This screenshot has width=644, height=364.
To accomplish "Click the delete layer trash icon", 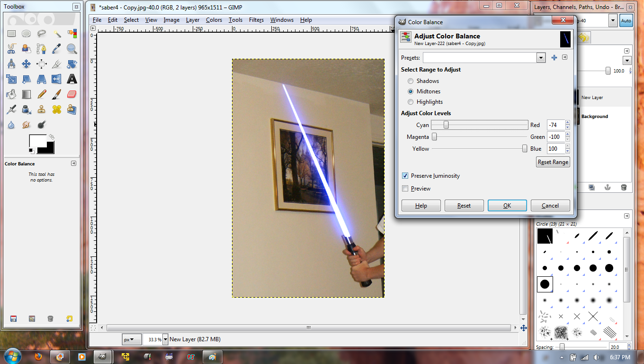I will pos(624,187).
